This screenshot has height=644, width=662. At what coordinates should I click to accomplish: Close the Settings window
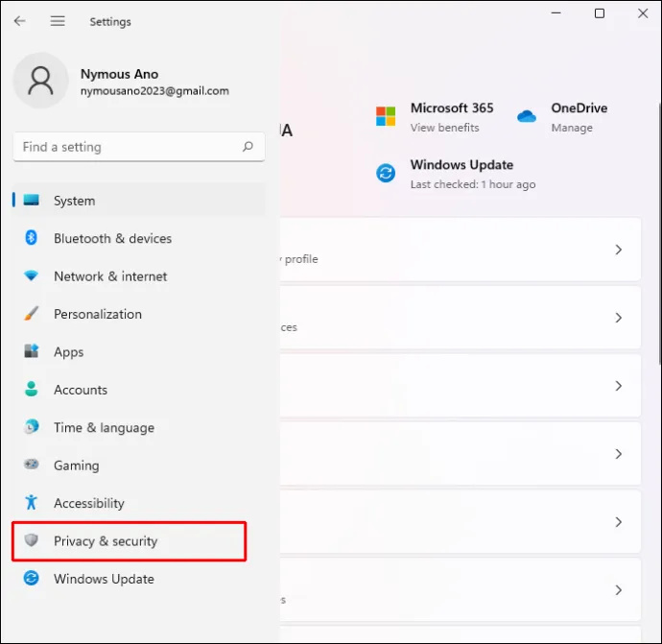tap(643, 13)
